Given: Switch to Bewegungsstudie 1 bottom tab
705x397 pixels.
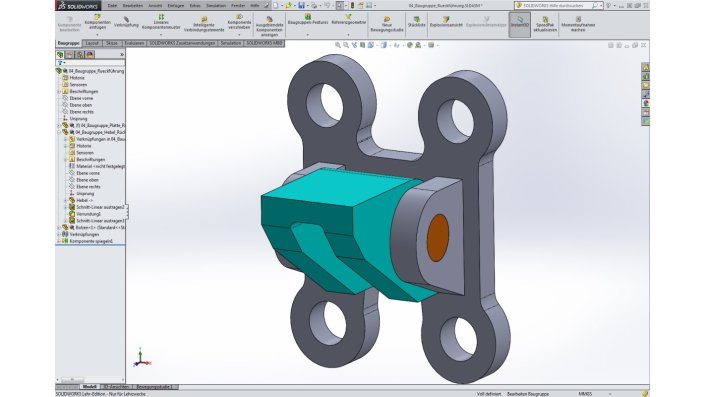Looking at the screenshot, I should [153, 387].
